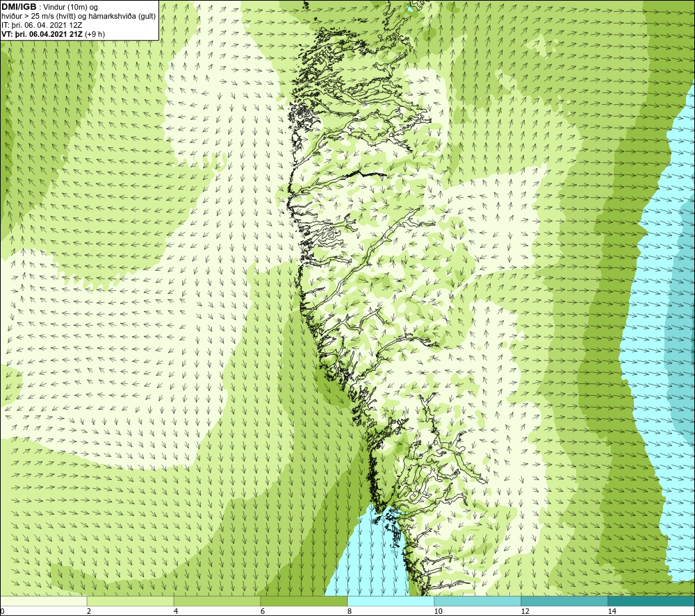
Task: Click the valid time line VT 06.04.2021 21Z
Action: point(54,33)
